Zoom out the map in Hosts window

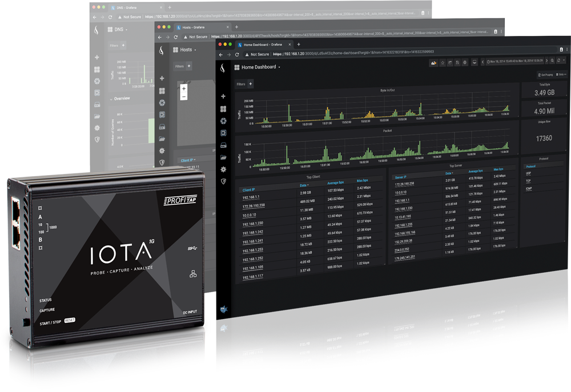click(184, 96)
